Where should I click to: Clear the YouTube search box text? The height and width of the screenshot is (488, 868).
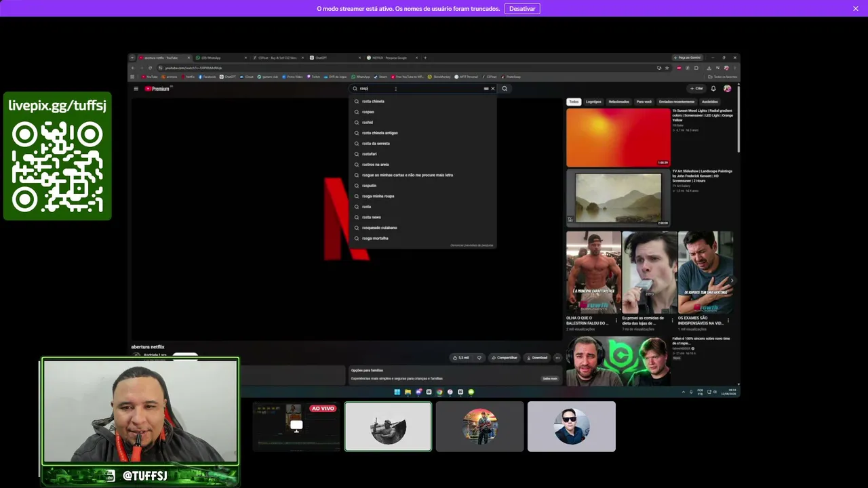click(493, 89)
